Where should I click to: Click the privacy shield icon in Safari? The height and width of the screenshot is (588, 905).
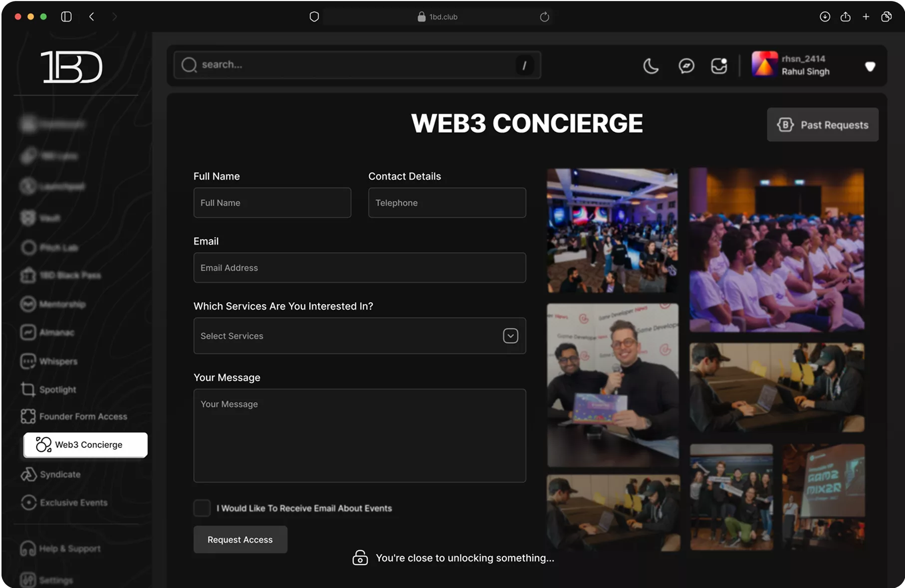point(314,17)
